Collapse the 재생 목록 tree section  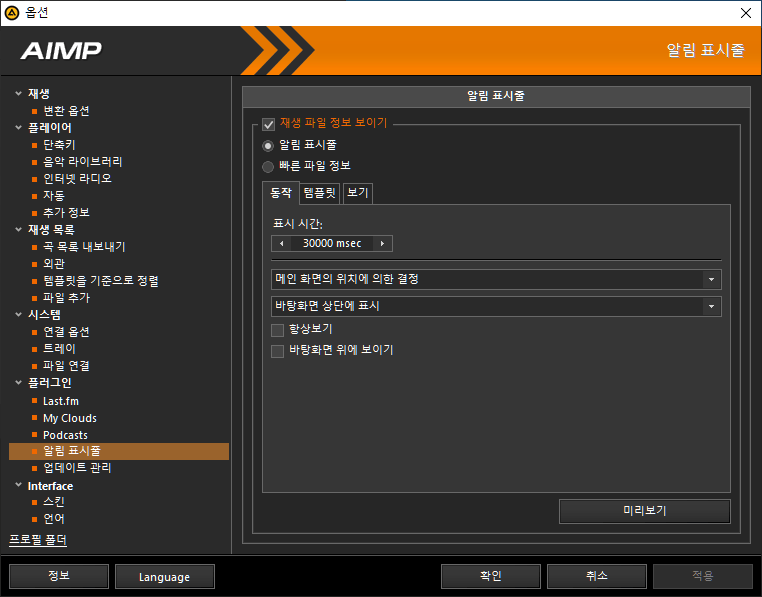click(18, 229)
